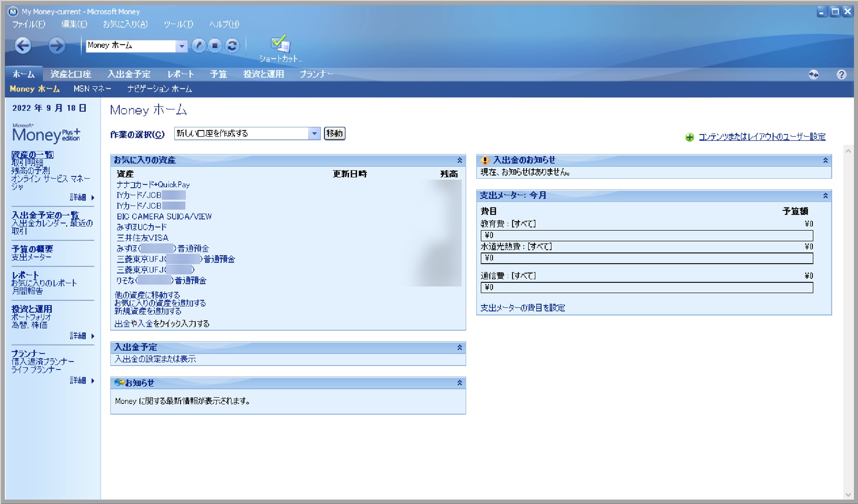
Task: Click 新規資産を追加する link
Action: click(x=148, y=311)
